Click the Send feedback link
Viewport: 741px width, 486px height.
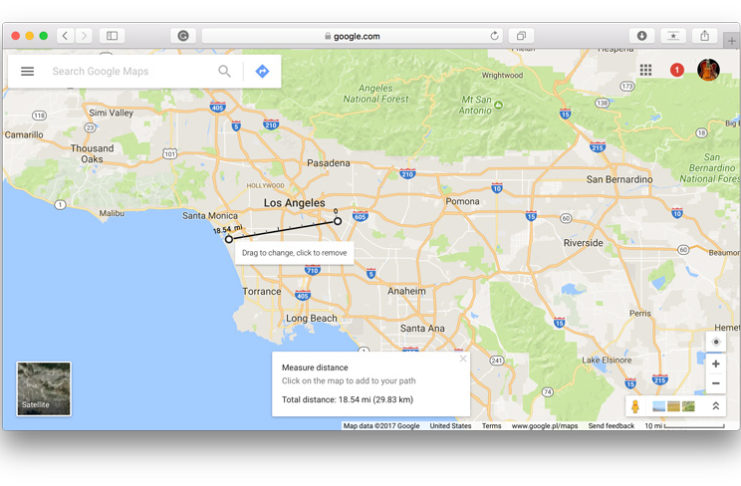pos(611,426)
